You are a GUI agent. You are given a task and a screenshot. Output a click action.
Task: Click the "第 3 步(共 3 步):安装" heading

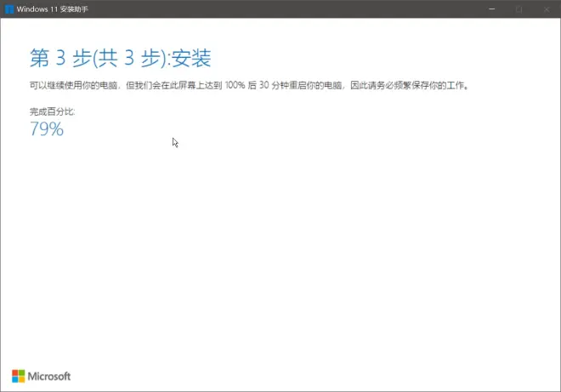(121, 58)
